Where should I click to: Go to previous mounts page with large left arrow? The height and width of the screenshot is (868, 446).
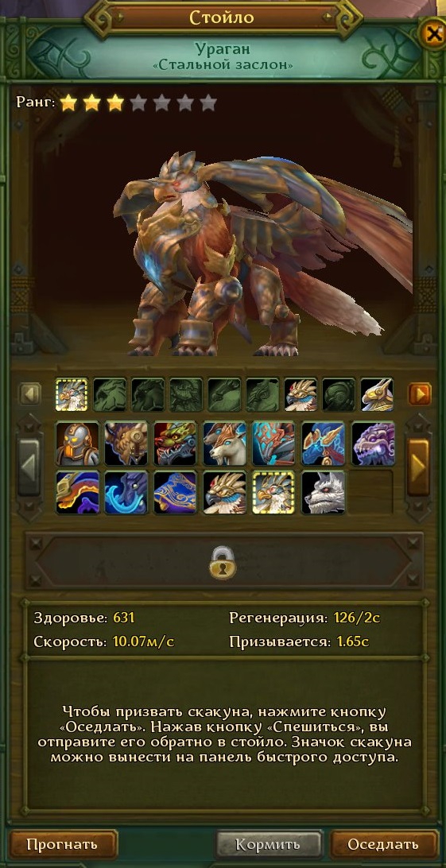[x=29, y=467]
